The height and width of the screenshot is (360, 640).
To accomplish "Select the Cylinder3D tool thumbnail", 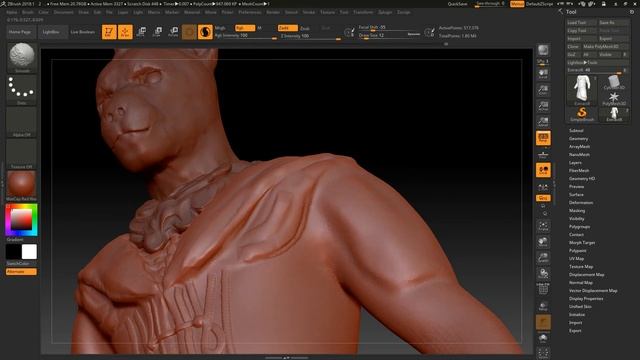I will pyautogui.click(x=614, y=83).
